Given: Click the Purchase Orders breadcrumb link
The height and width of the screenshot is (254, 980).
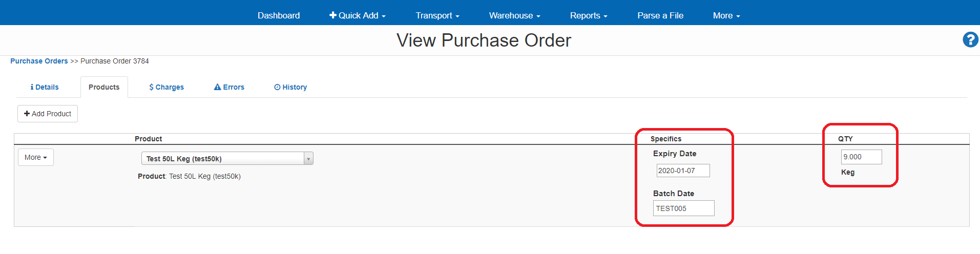Looking at the screenshot, I should [x=39, y=61].
